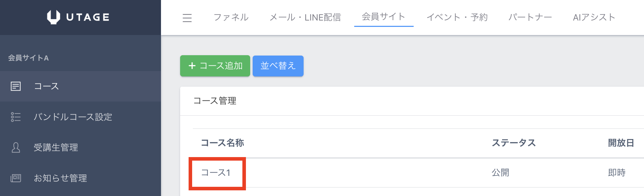Click the UTAGE logo icon
644x196 pixels.
click(x=53, y=17)
